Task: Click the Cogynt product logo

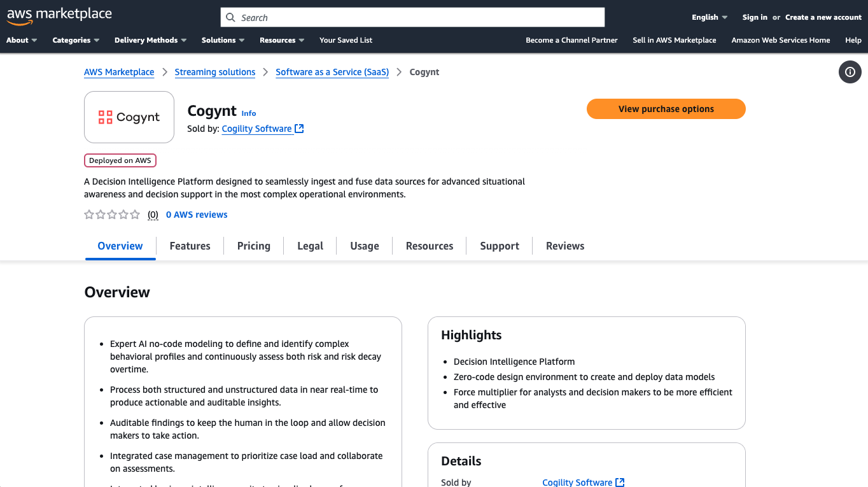Action: (x=129, y=117)
